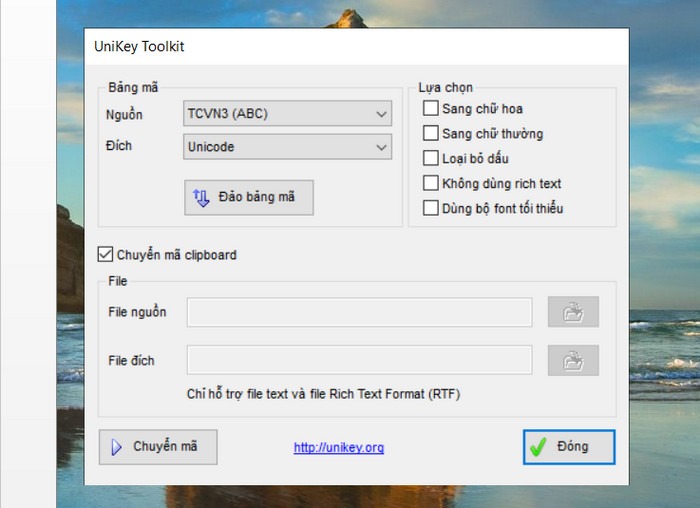
Task: Tick the Loại bỏ dấu option
Action: coord(430,158)
